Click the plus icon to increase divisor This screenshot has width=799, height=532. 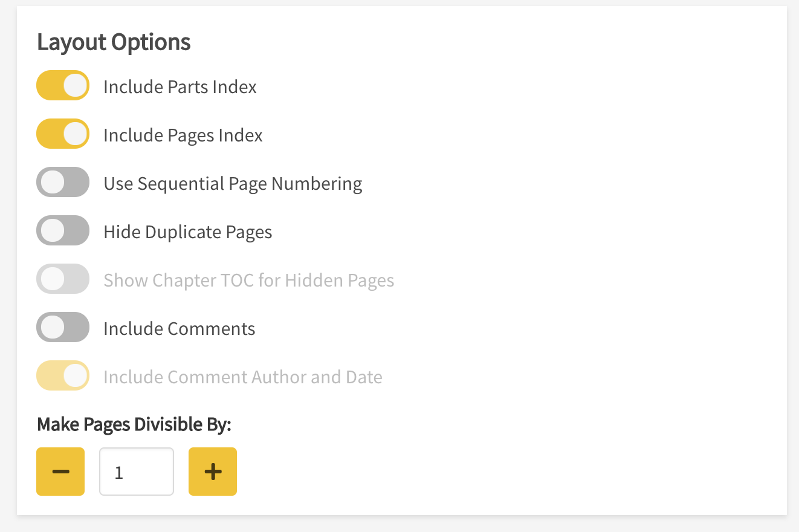coord(213,472)
